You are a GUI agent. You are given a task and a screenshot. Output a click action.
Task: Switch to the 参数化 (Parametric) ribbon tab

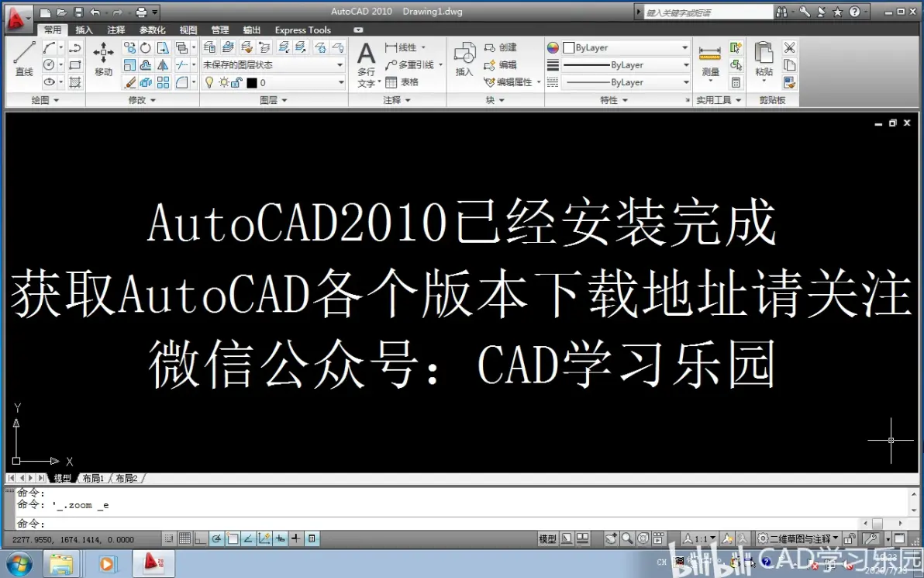click(152, 30)
